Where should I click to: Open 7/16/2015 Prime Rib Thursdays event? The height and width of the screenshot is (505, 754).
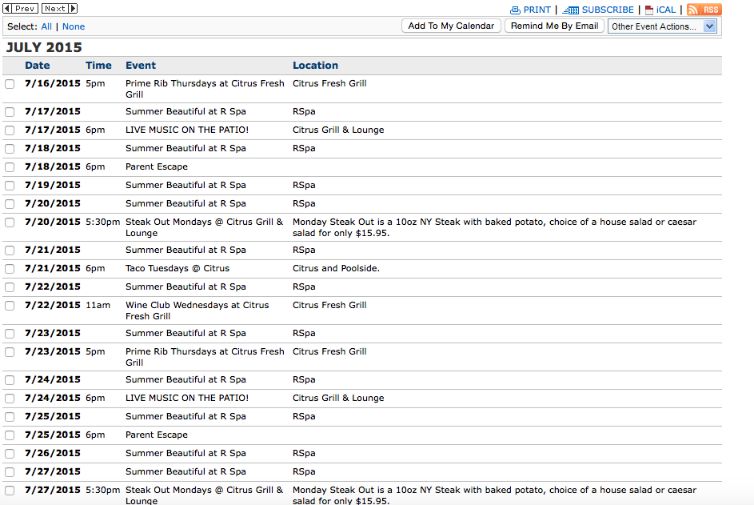205,89
